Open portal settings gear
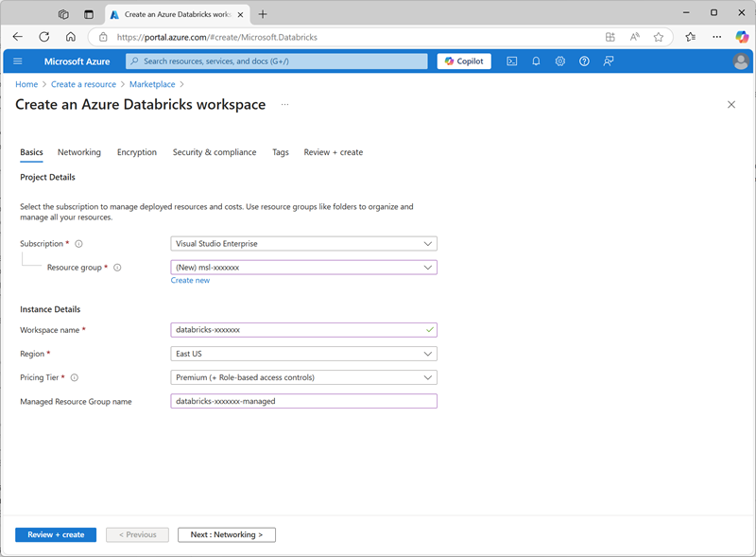This screenshot has width=756, height=557. pyautogui.click(x=559, y=61)
